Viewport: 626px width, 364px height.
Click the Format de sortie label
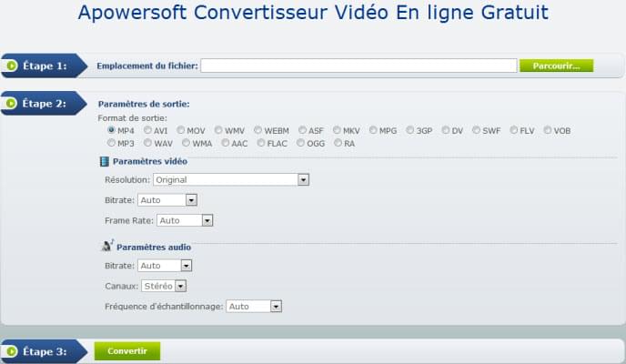133,118
